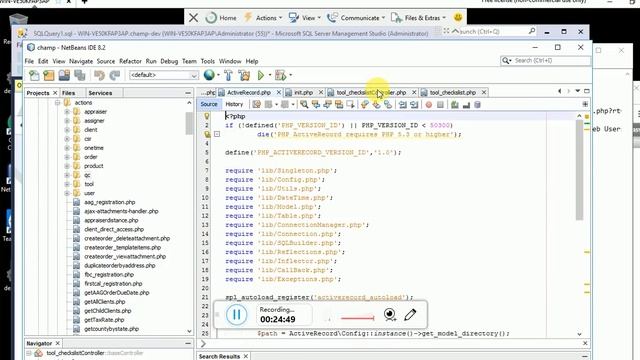The width and height of the screenshot is (640, 360).
Task: Open the editor tabs list dropdown arrow
Action: (x=578, y=91)
